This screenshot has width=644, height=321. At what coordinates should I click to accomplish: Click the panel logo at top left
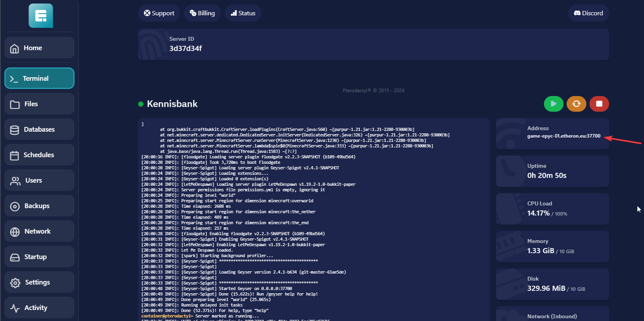[x=41, y=16]
